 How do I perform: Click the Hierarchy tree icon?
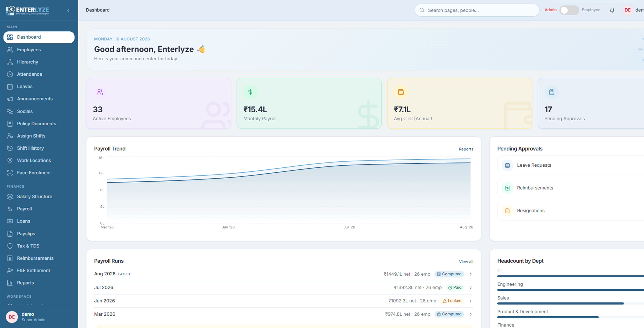click(10, 62)
